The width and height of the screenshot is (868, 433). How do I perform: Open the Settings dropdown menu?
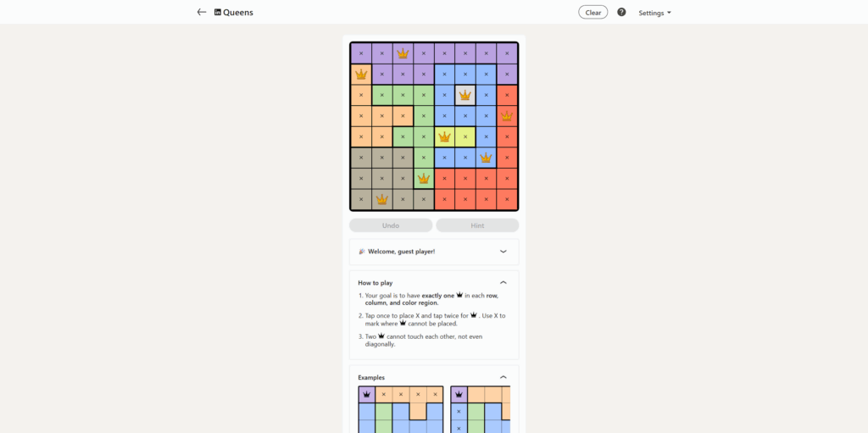pyautogui.click(x=654, y=13)
